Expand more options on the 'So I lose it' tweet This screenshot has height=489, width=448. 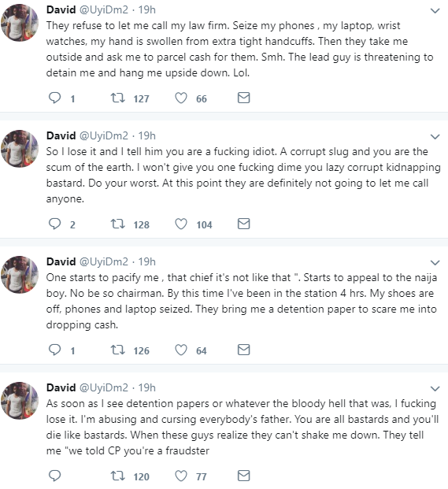tap(435, 137)
